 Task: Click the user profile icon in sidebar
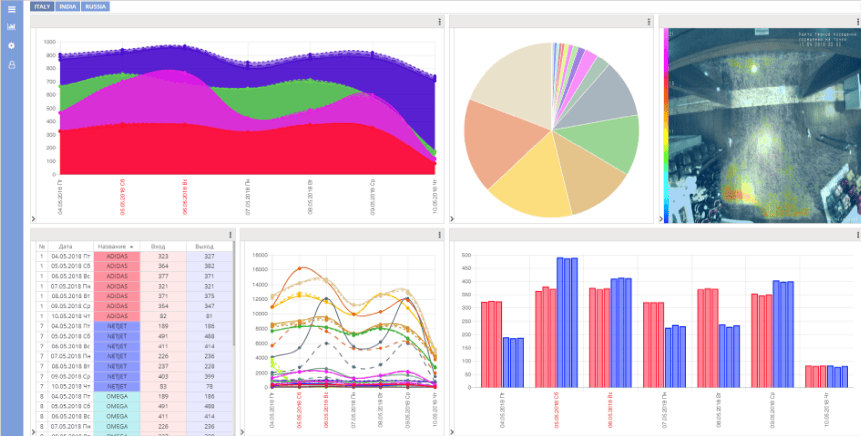(11, 65)
